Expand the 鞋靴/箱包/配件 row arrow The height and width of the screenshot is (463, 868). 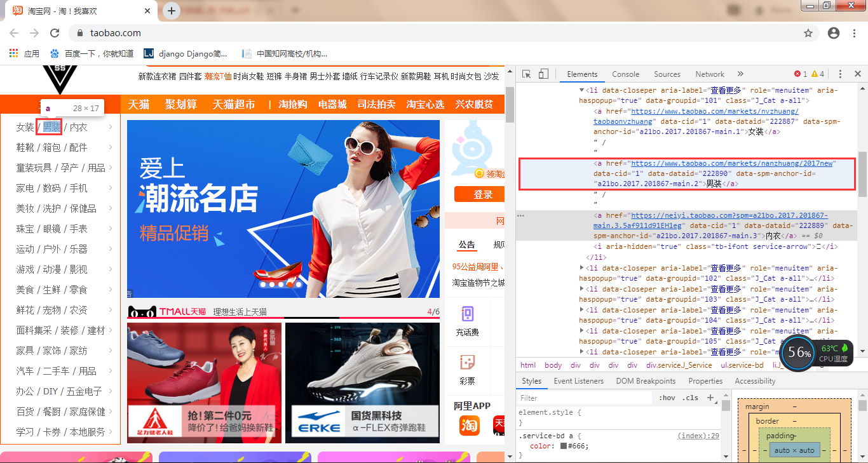click(x=111, y=147)
